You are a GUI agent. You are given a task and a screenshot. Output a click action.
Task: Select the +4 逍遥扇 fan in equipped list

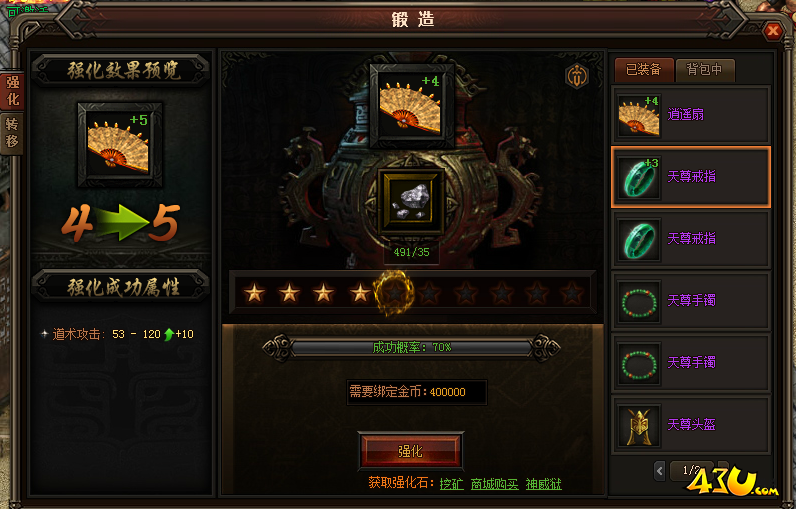[x=691, y=114]
